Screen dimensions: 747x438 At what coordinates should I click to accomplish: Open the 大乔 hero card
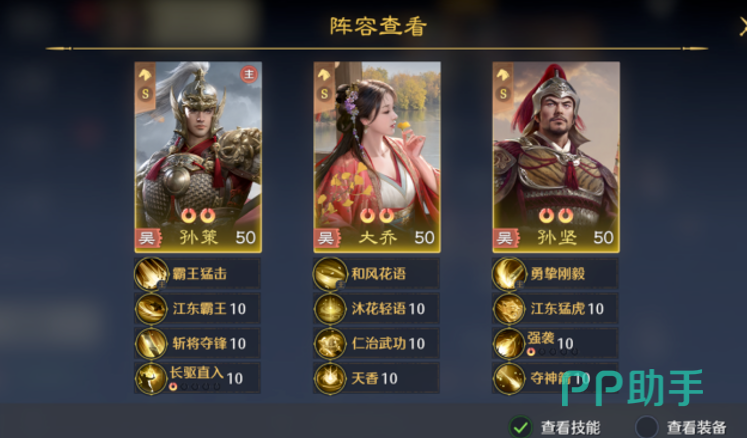pos(377,157)
